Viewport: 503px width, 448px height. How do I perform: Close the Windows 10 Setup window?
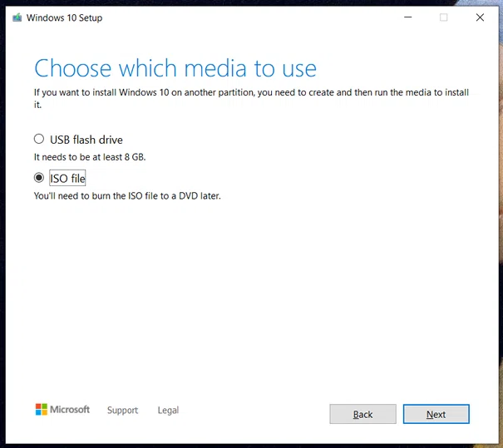click(480, 17)
